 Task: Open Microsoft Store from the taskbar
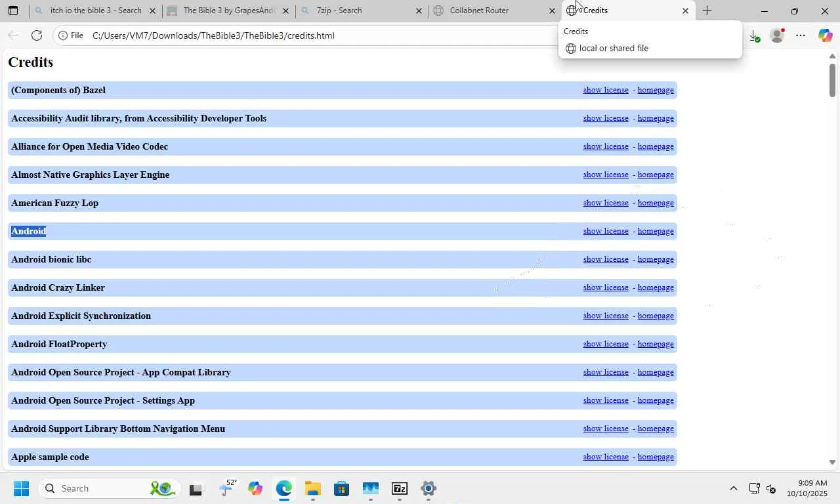coord(342,488)
